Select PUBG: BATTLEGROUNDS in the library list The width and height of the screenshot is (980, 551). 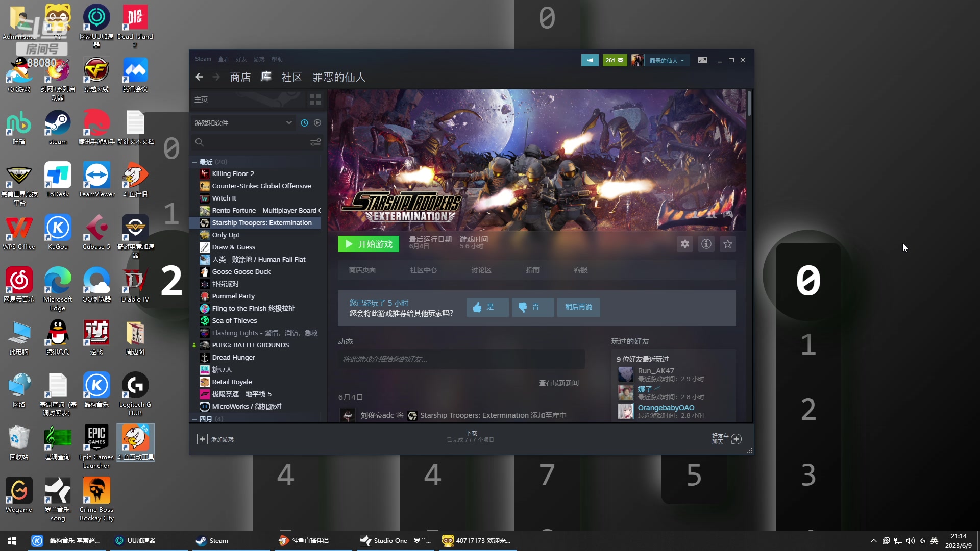(x=250, y=345)
